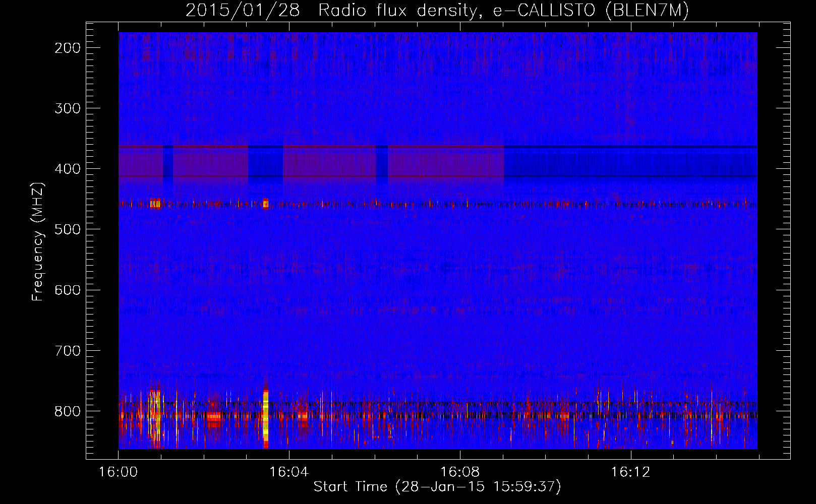Click the 16:12 time tick label

(x=631, y=472)
